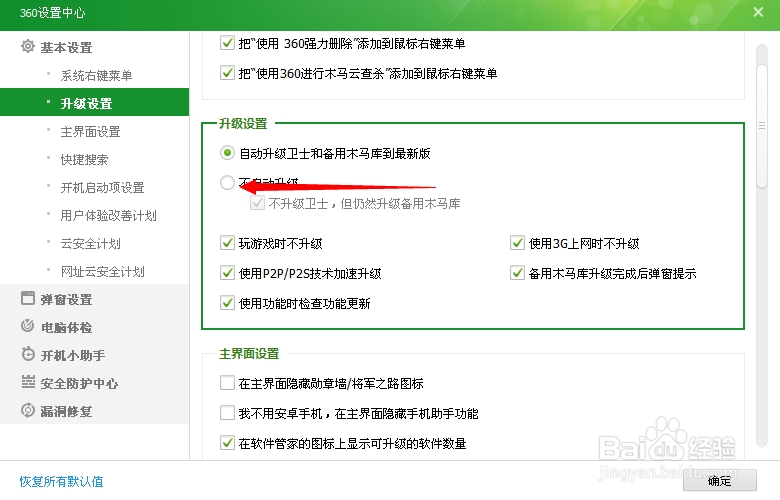Click the window icon beside 弹窗设置
Viewport: 780px width, 500px height.
pos(28,299)
